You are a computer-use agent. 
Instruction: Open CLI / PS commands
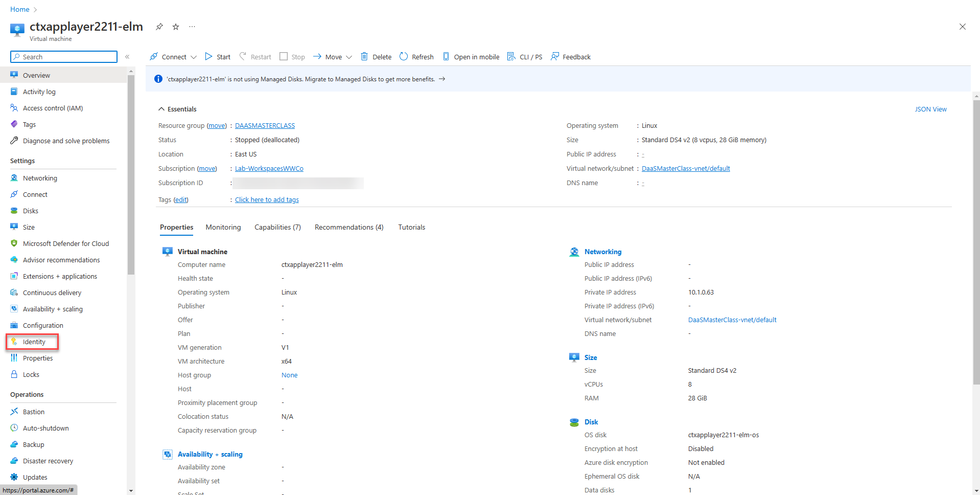pyautogui.click(x=525, y=57)
